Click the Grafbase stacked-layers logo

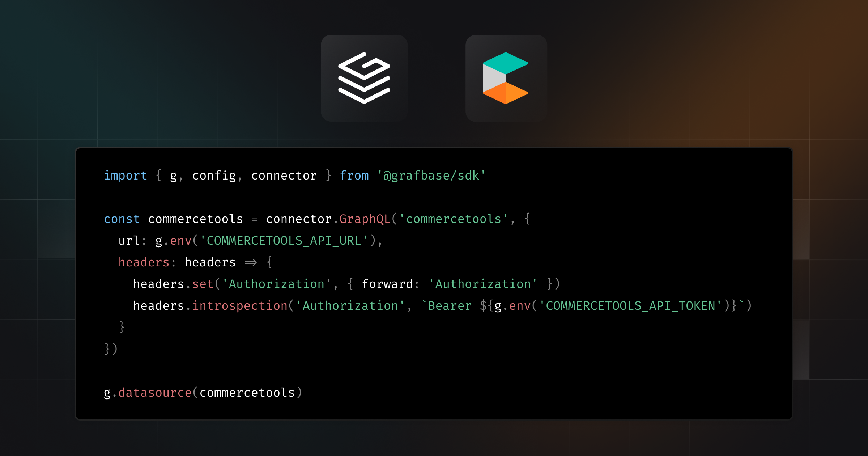364,78
